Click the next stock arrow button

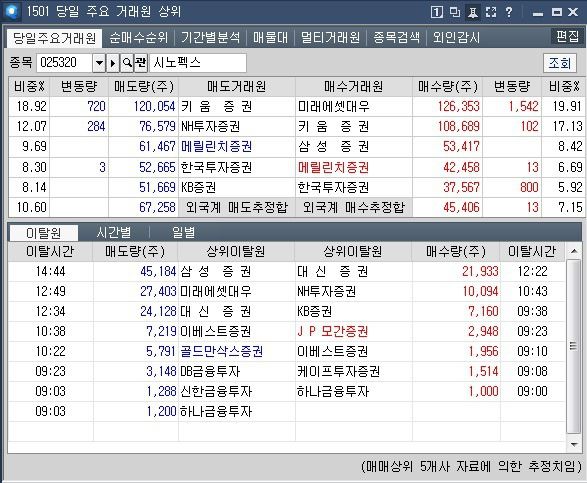click(x=113, y=63)
